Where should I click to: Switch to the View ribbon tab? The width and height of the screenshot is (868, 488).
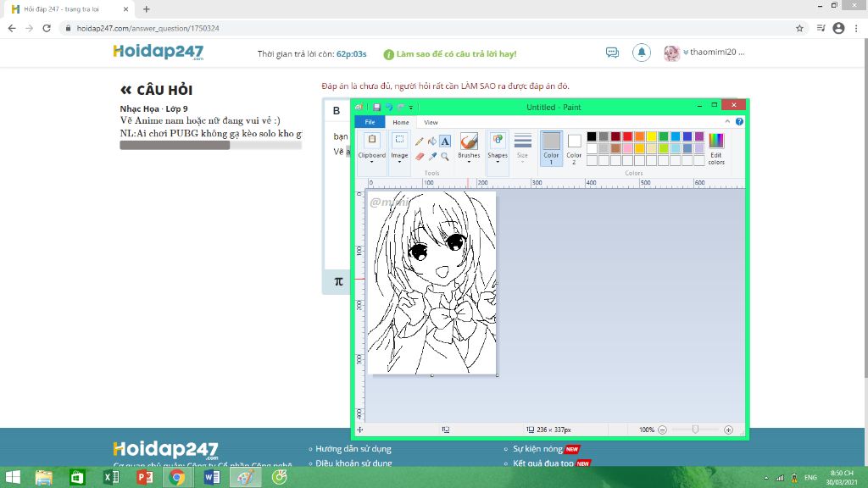431,122
